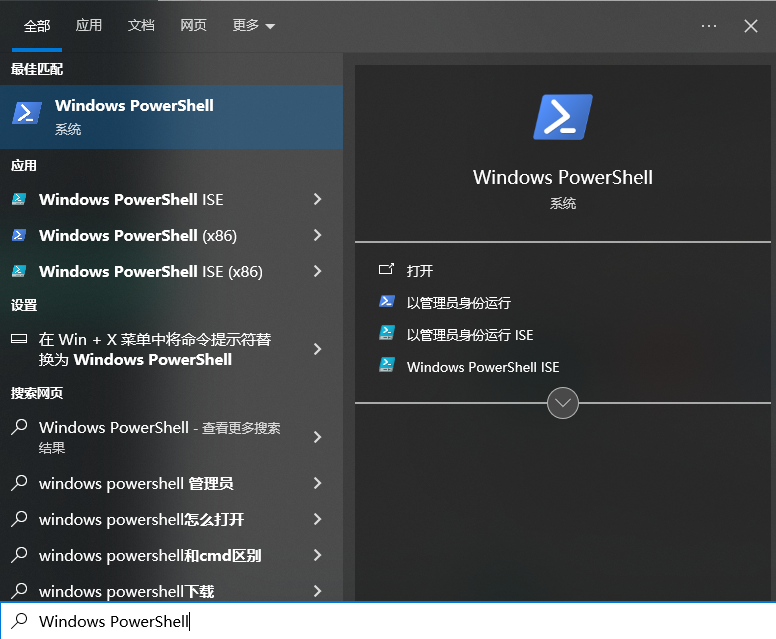The height and width of the screenshot is (639, 776).
Task: Click magnifier icon beside powershell和cmd区别
Action: coord(19,555)
